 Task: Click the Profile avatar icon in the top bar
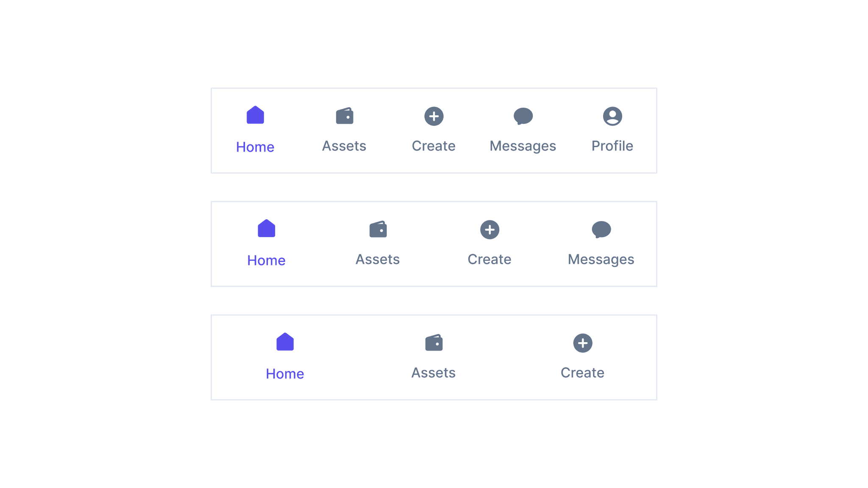612,115
